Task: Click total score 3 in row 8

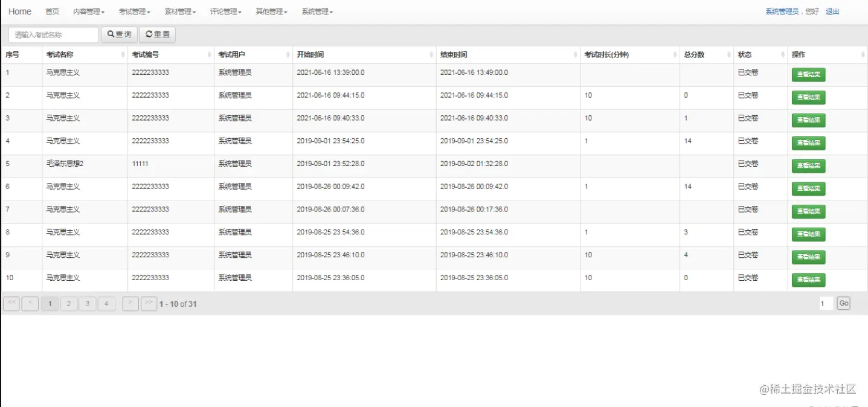Action: point(686,232)
